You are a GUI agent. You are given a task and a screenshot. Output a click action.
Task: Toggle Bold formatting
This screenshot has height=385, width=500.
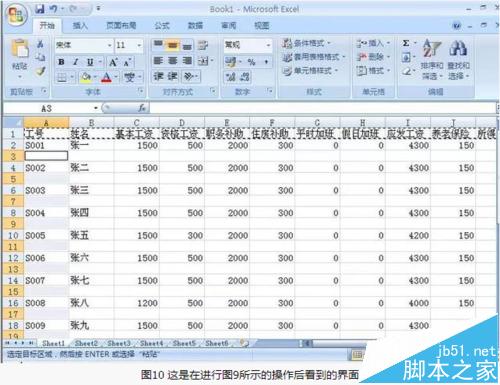pos(61,62)
